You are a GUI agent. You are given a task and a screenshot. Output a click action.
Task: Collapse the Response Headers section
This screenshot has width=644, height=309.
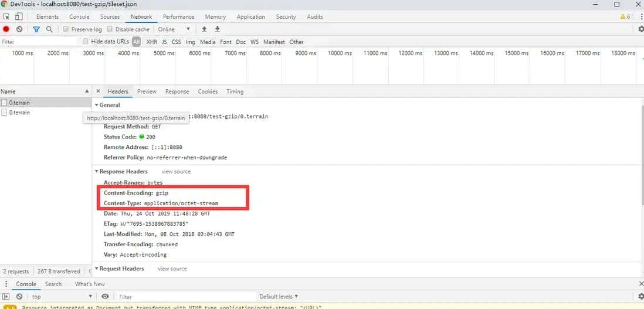97,172
